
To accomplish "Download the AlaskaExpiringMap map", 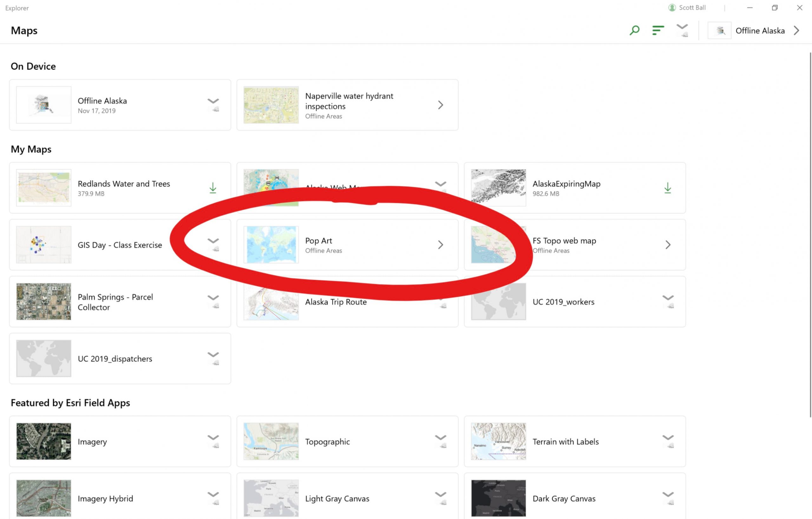I will [668, 188].
